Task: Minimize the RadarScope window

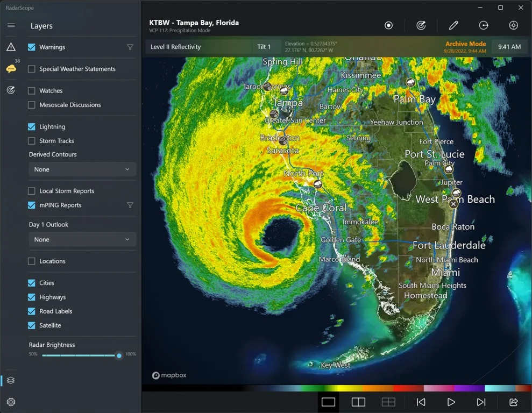Action: pyautogui.click(x=480, y=8)
